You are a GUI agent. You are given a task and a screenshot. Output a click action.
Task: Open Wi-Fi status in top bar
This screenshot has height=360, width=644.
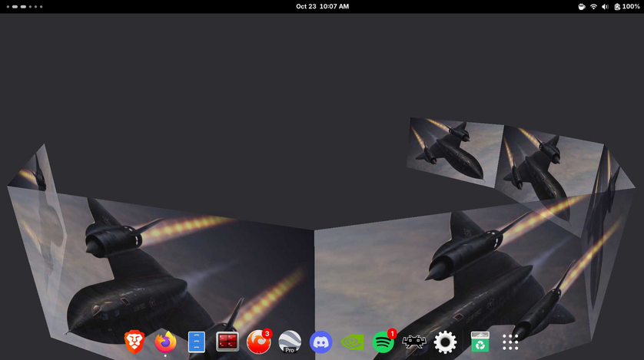point(593,6)
